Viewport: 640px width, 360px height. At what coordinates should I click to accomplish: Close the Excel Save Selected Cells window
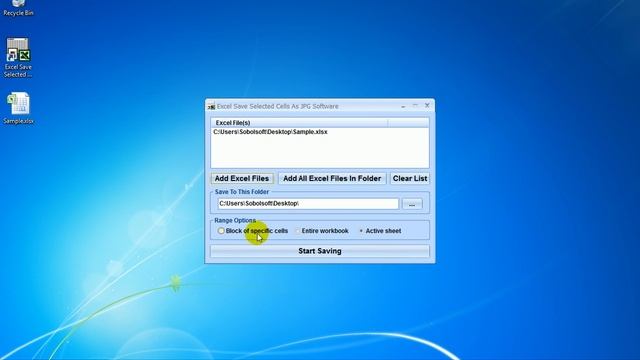pyautogui.click(x=427, y=106)
